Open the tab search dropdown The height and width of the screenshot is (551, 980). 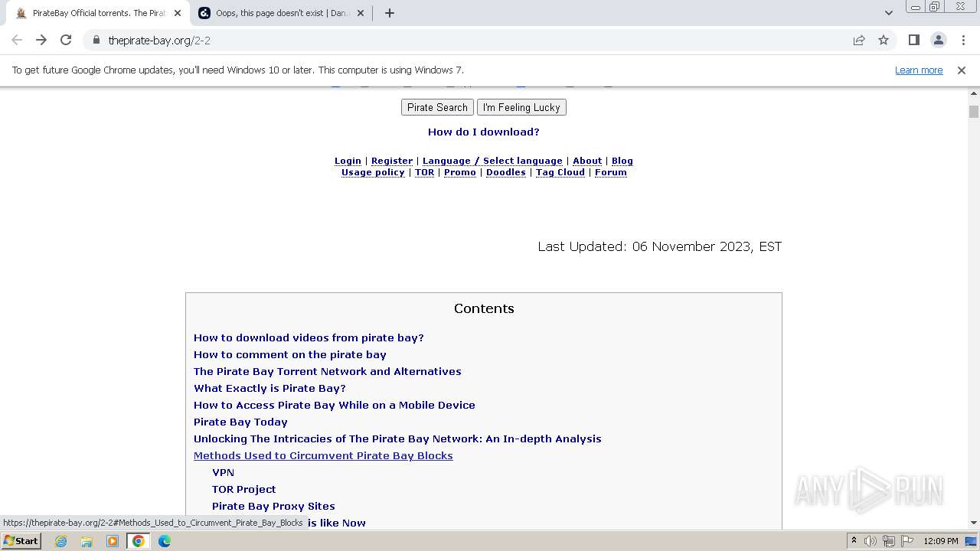tap(888, 13)
